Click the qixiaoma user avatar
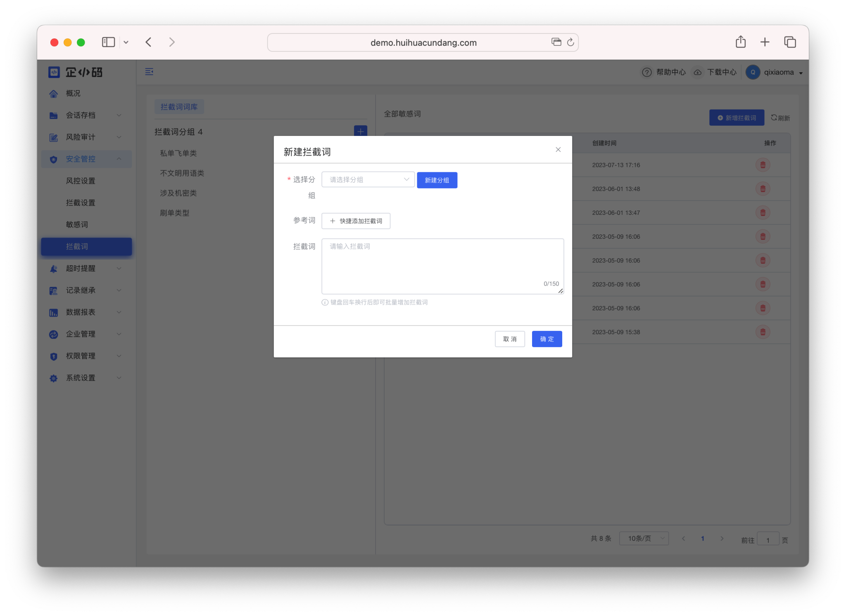 coord(753,72)
